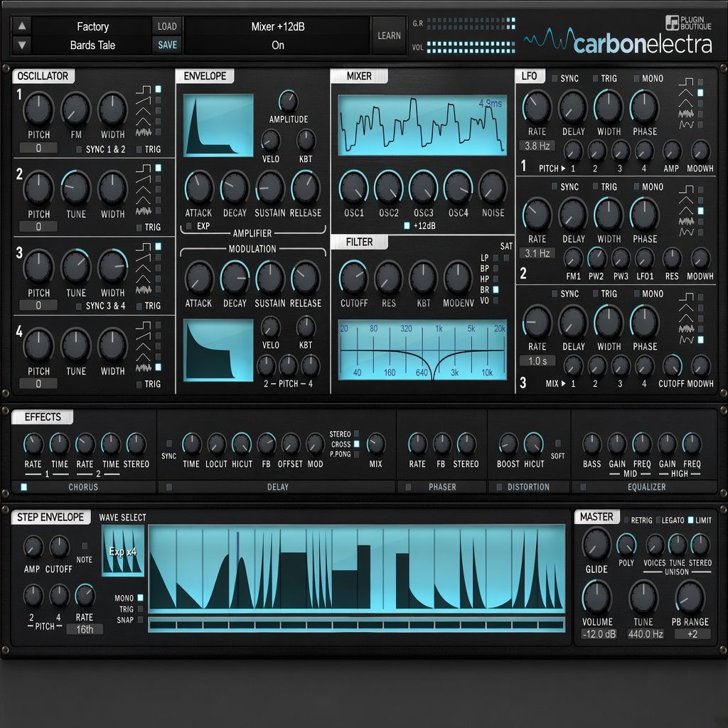Screen dimensions: 728x728
Task: Select sine waveform for oscillator 1
Action: coord(159,121)
